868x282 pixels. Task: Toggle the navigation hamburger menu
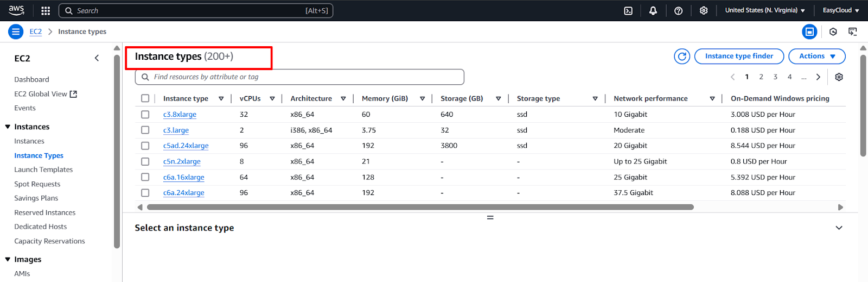(x=16, y=32)
